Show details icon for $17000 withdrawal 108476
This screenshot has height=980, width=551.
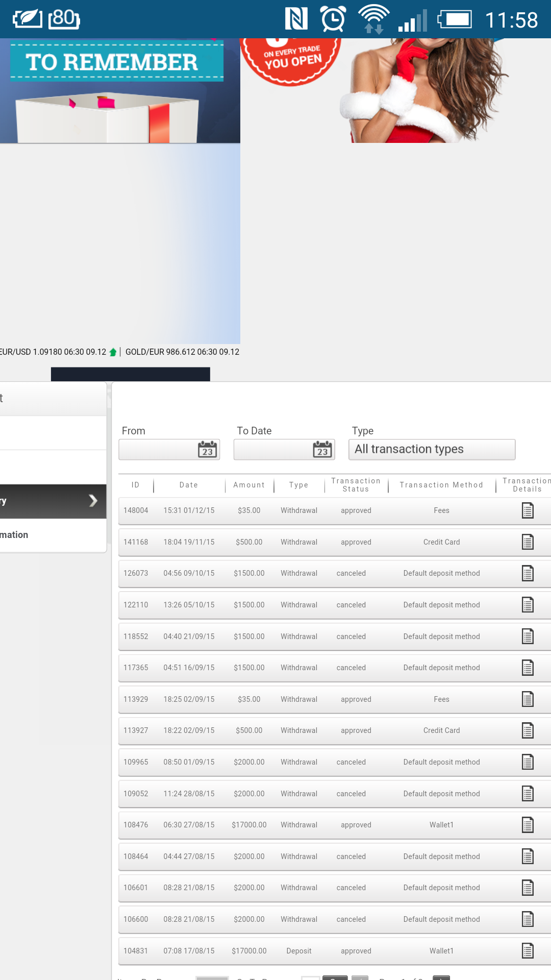coord(528,825)
